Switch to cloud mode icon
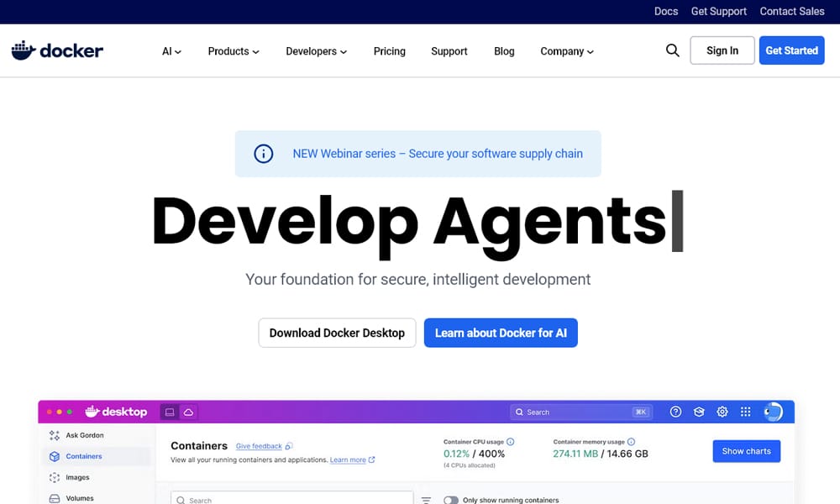Image resolution: width=840 pixels, height=504 pixels. point(188,412)
